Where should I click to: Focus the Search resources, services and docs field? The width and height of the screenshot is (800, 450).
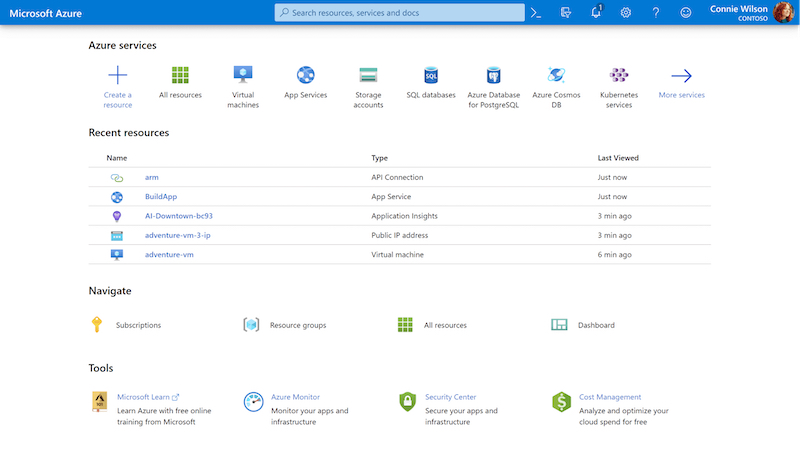[399, 13]
